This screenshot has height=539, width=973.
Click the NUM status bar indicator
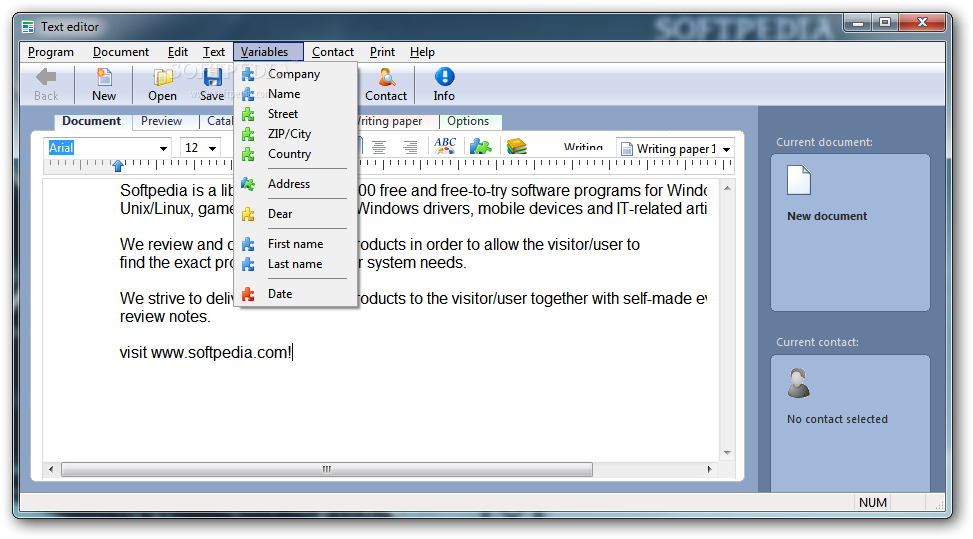[x=872, y=502]
